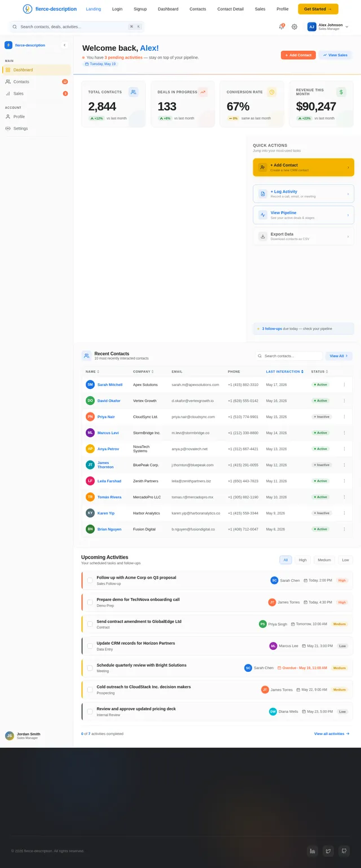Check the Prepare demo for TechNova activity
This screenshot has width=361, height=868.
(90, 602)
